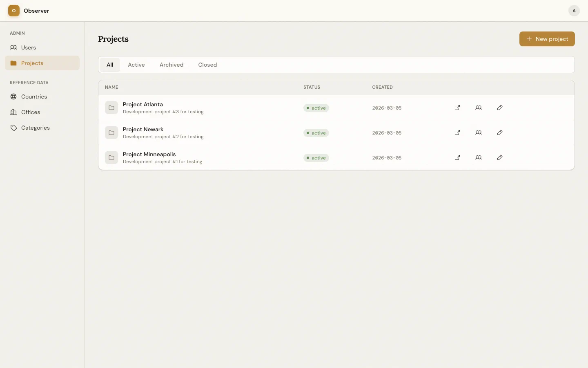Image resolution: width=588 pixels, height=368 pixels.
Task: Click open-link icon for Project Newark
Action: [x=457, y=132]
